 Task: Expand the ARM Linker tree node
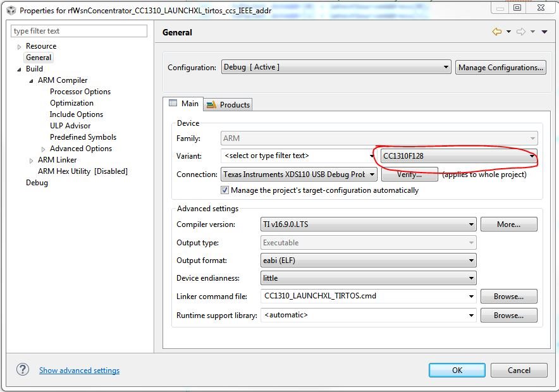coord(32,161)
